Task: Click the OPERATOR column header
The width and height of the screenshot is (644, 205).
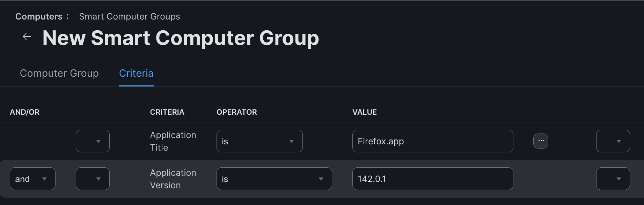Action: click(236, 112)
